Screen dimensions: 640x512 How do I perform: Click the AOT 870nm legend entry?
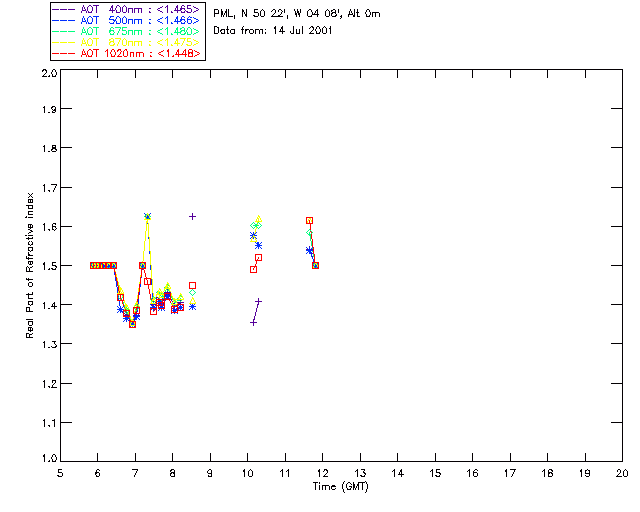tap(126, 42)
